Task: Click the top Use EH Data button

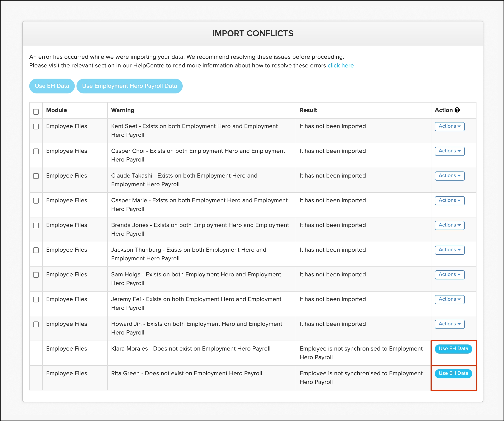Action: click(x=52, y=86)
